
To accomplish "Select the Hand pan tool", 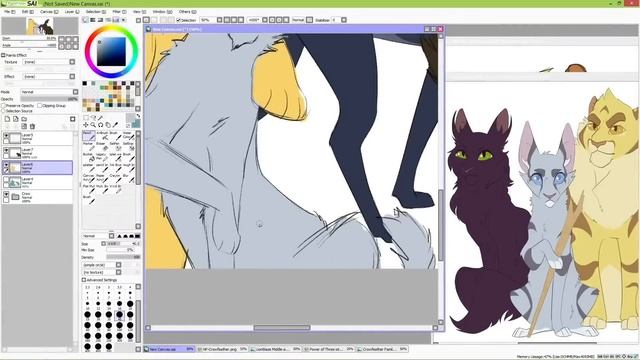I will 108,125.
